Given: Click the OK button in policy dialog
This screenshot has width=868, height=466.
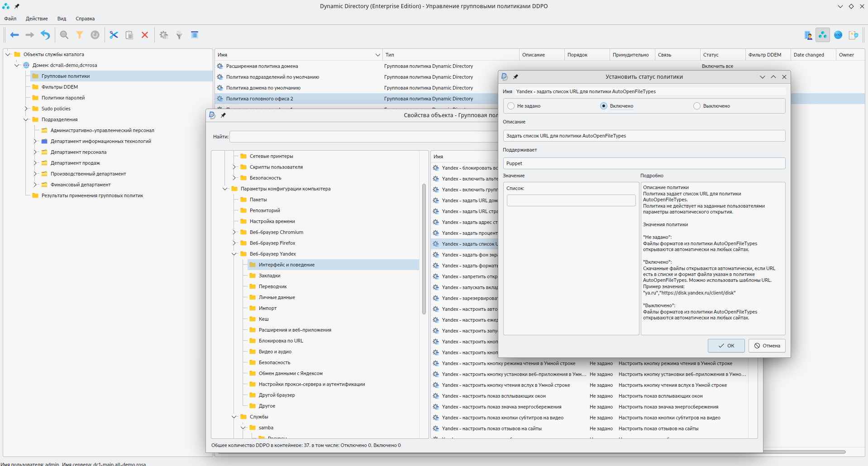Looking at the screenshot, I should point(726,346).
